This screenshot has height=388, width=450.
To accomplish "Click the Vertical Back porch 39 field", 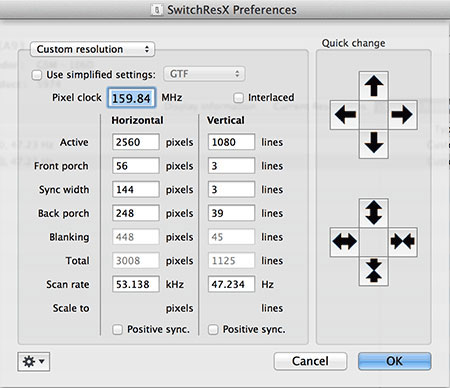I will click(231, 213).
